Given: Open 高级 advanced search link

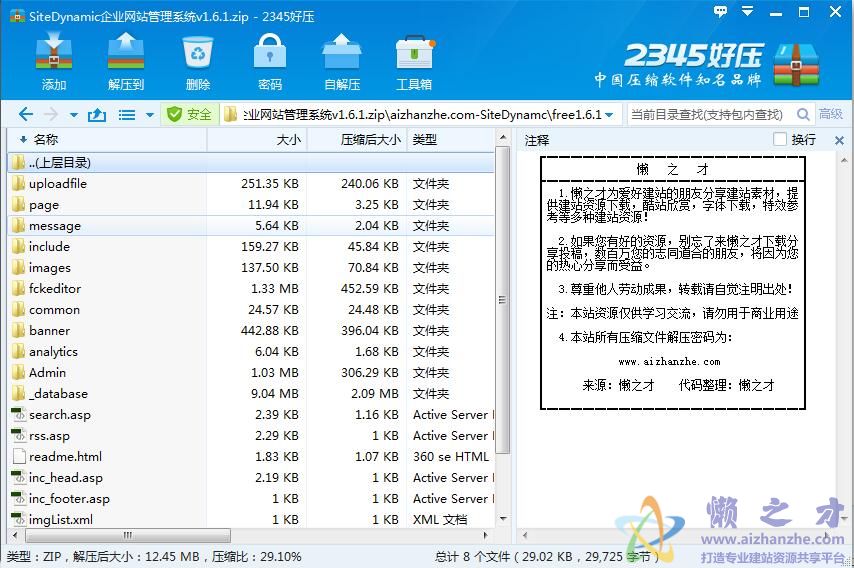Looking at the screenshot, I should (831, 114).
